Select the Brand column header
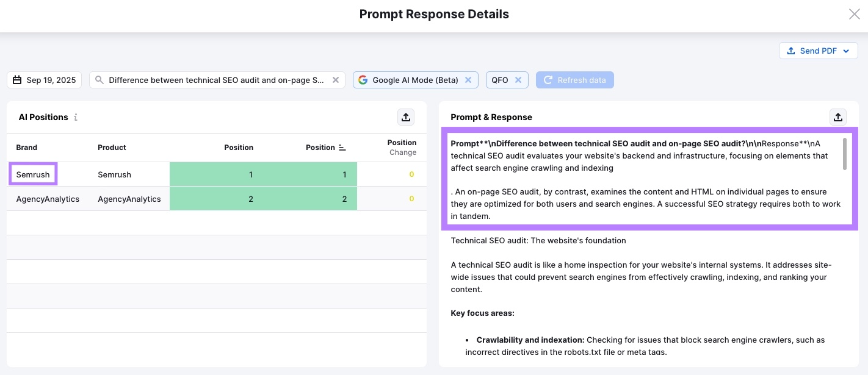The height and width of the screenshot is (375, 868). (26, 147)
